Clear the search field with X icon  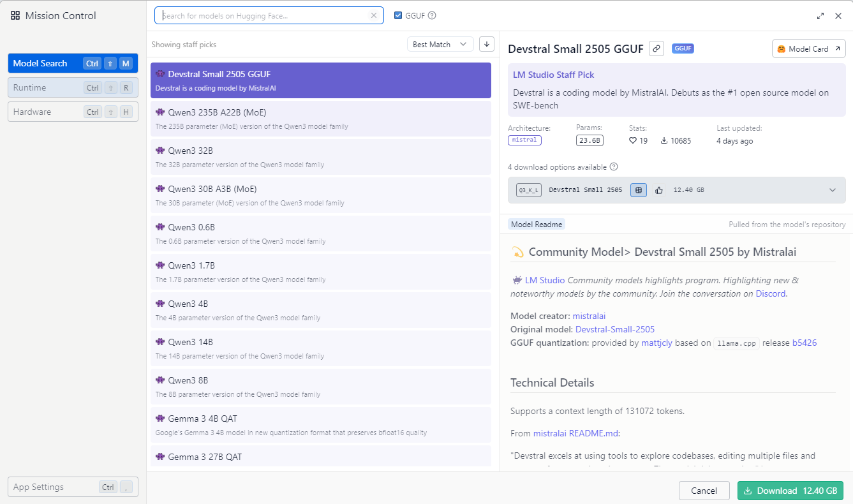tap(374, 16)
